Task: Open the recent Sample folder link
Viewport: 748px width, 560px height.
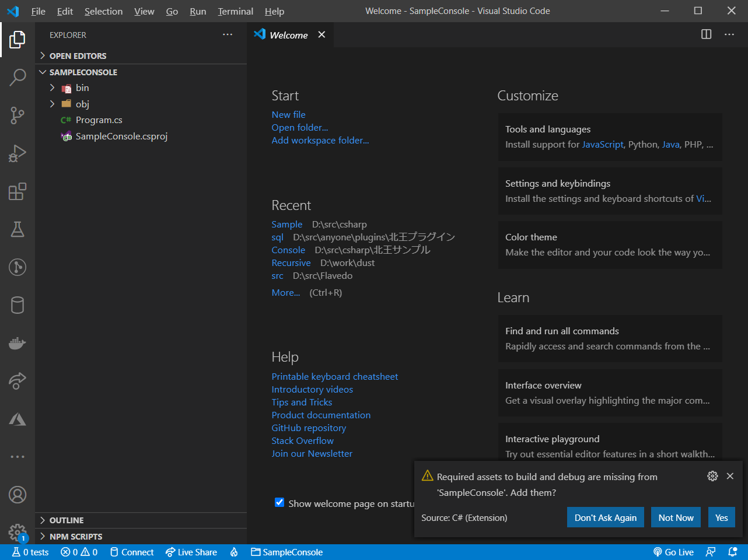Action: tap(287, 224)
